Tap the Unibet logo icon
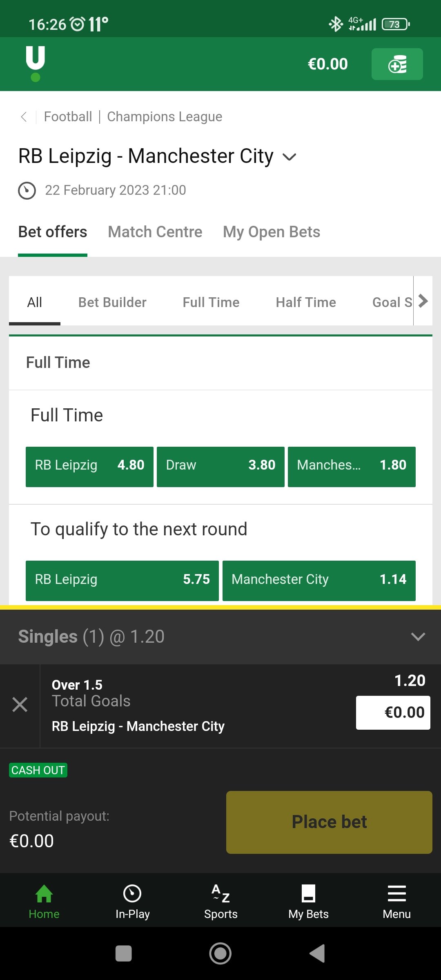Image resolution: width=441 pixels, height=980 pixels. [x=36, y=64]
